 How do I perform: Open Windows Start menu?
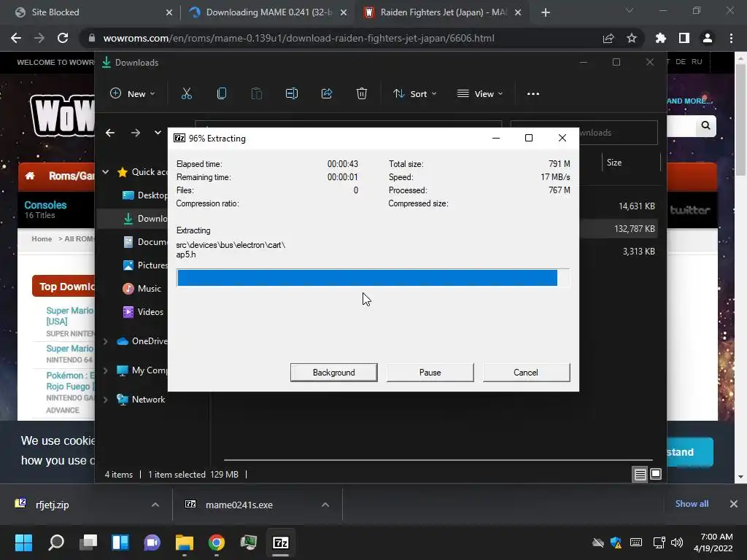pos(24,542)
